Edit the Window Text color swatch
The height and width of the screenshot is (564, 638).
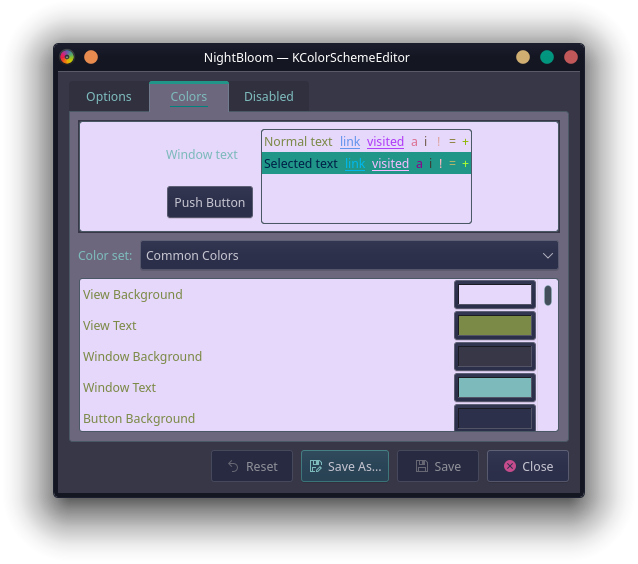click(495, 387)
